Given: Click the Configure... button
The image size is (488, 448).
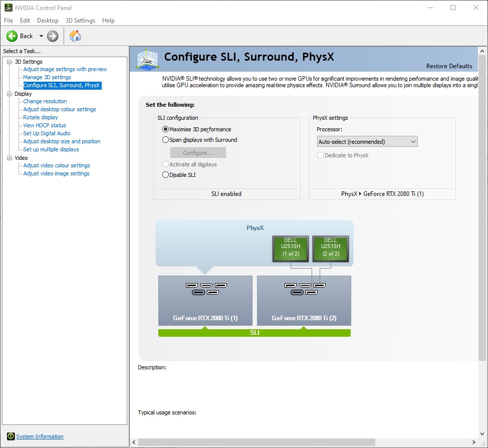Looking at the screenshot, I should tap(198, 153).
